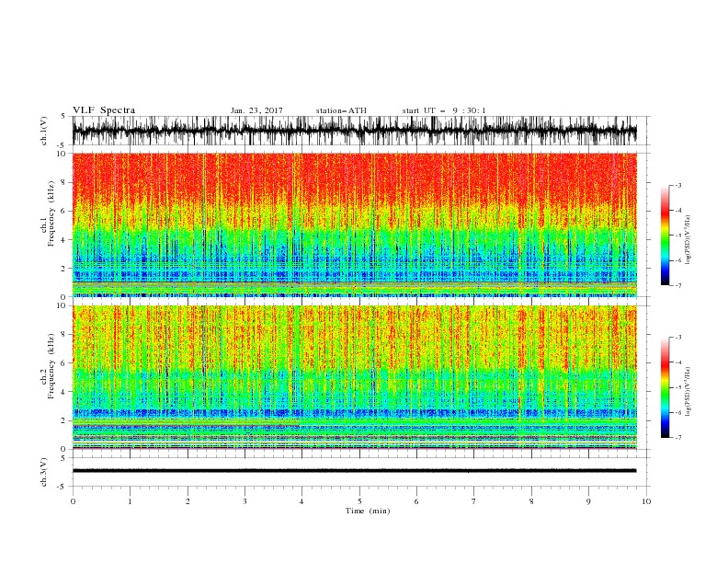Click time axis tick label "2"
Screen dimensions: 728x563
coord(188,501)
